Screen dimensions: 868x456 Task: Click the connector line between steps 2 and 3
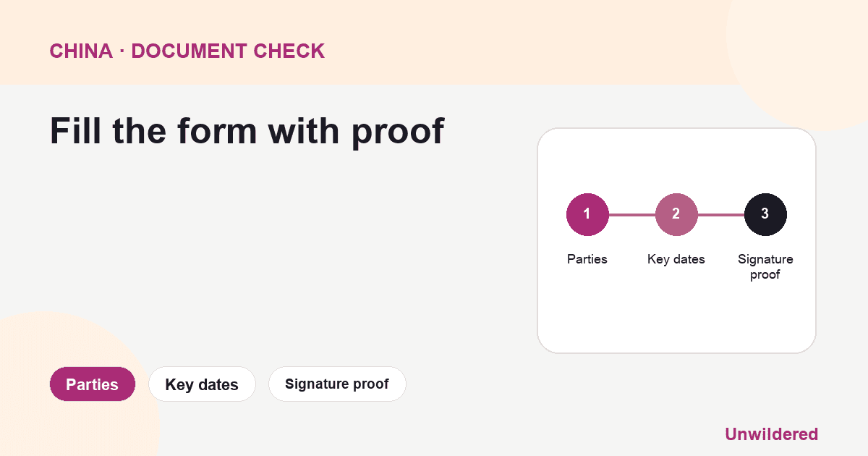[x=720, y=215]
